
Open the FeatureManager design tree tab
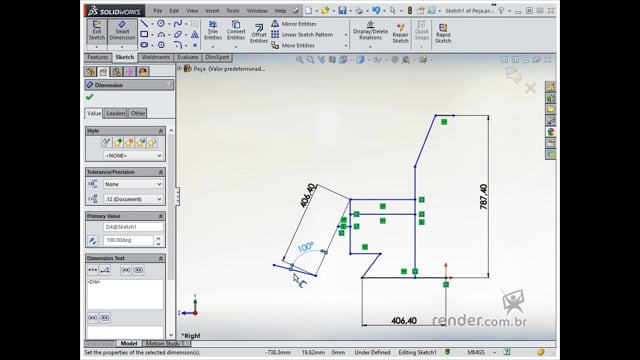pyautogui.click(x=90, y=72)
